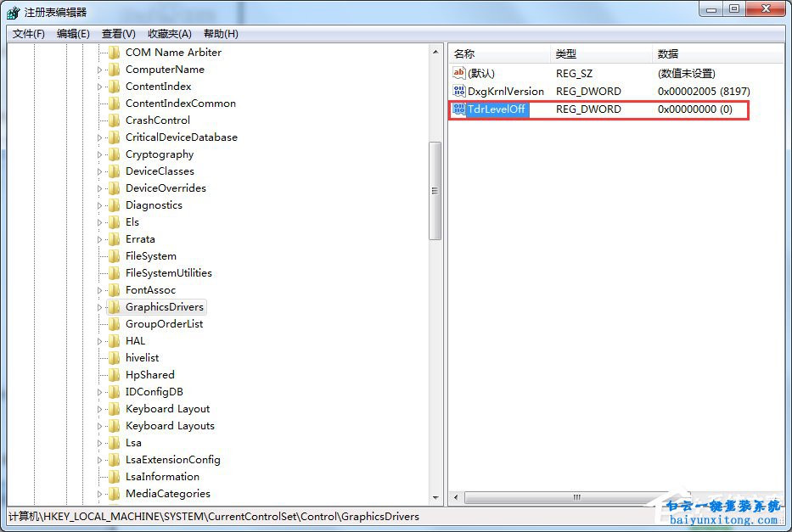Click the HAL folder icon

[x=114, y=340]
